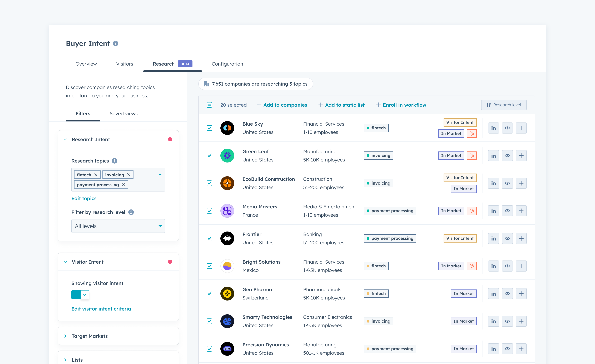The image size is (595, 364).
Task: Uncheck the Frontier row checkbox
Action: (209, 238)
